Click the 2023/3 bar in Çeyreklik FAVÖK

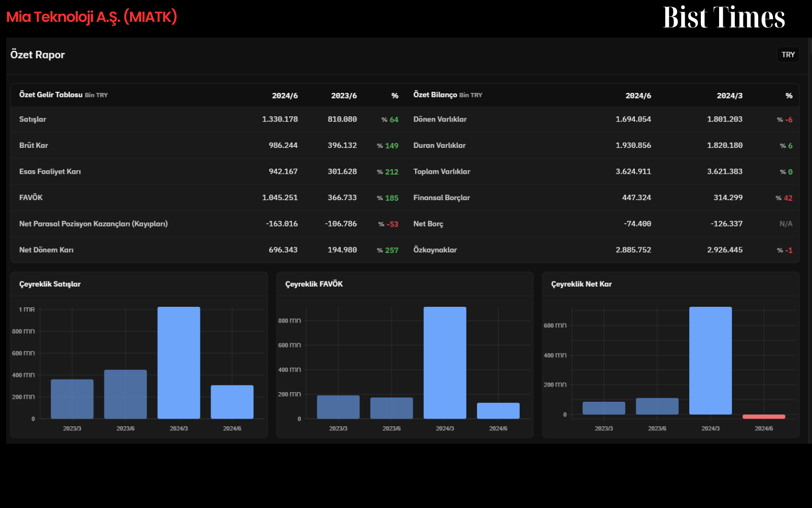tap(338, 407)
